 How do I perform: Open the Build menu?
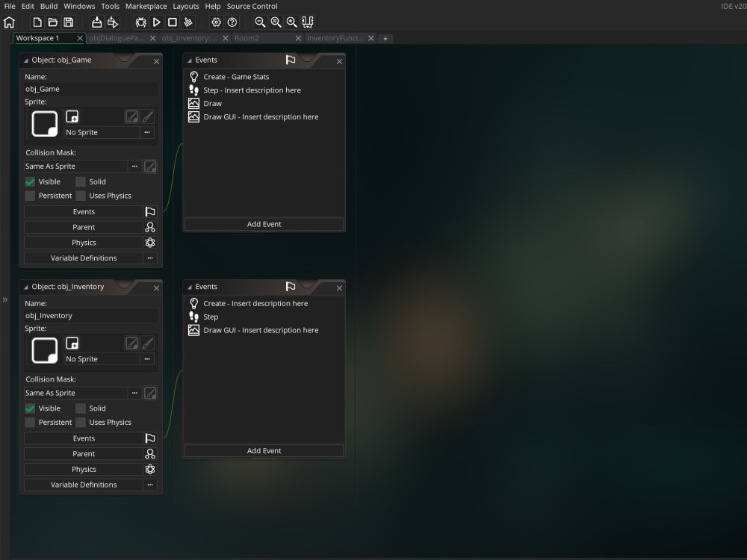(49, 6)
